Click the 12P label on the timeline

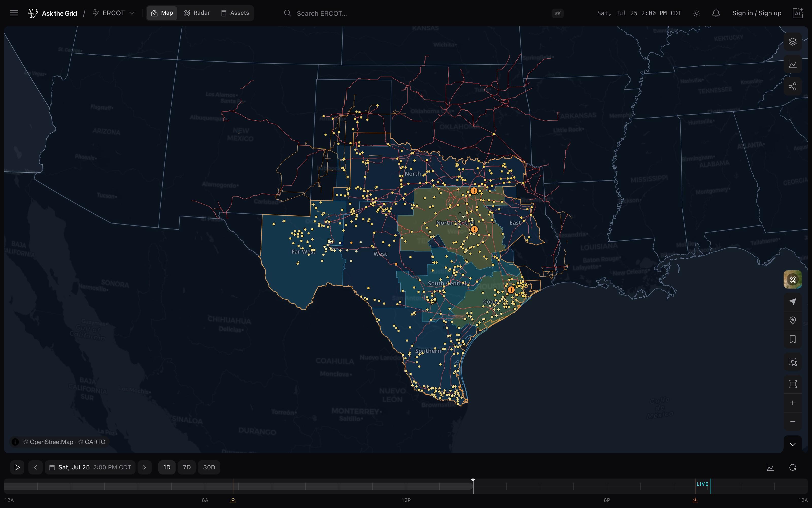click(406, 500)
